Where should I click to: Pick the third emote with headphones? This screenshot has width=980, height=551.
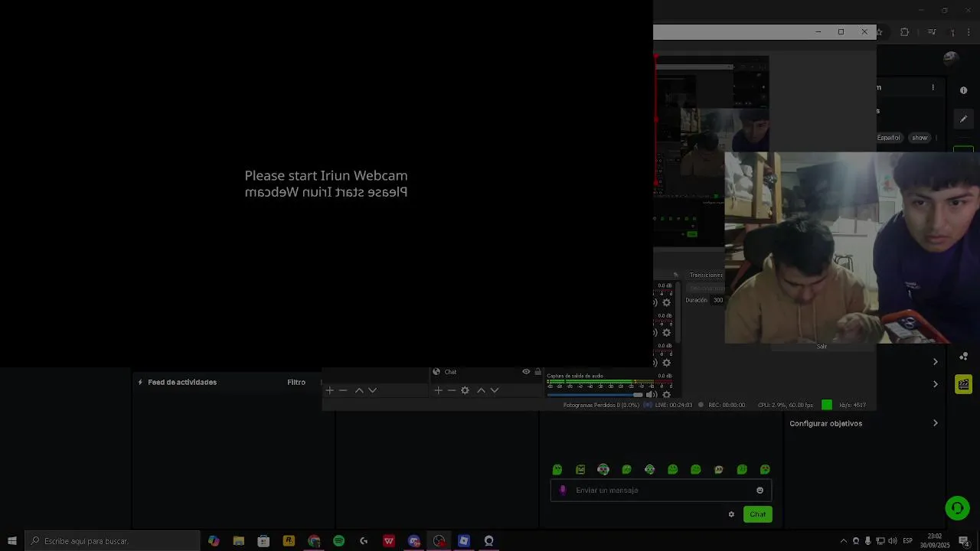[x=603, y=470]
